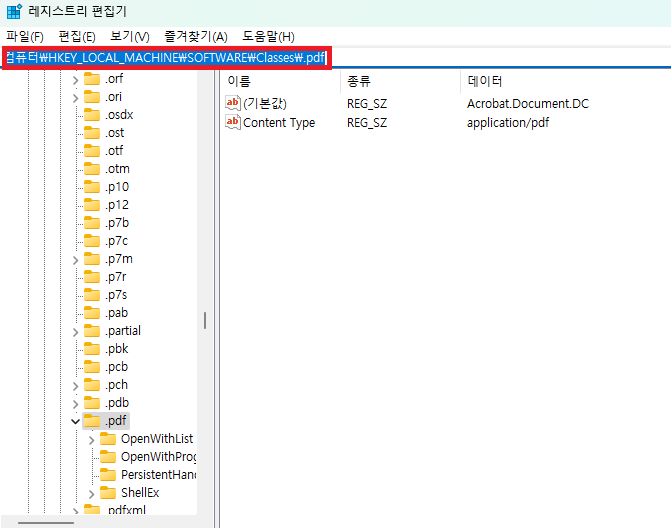Screen dimensions: 671x528
Task: Click REG_SZ type of Content Type row
Action: pyautogui.click(x=367, y=123)
